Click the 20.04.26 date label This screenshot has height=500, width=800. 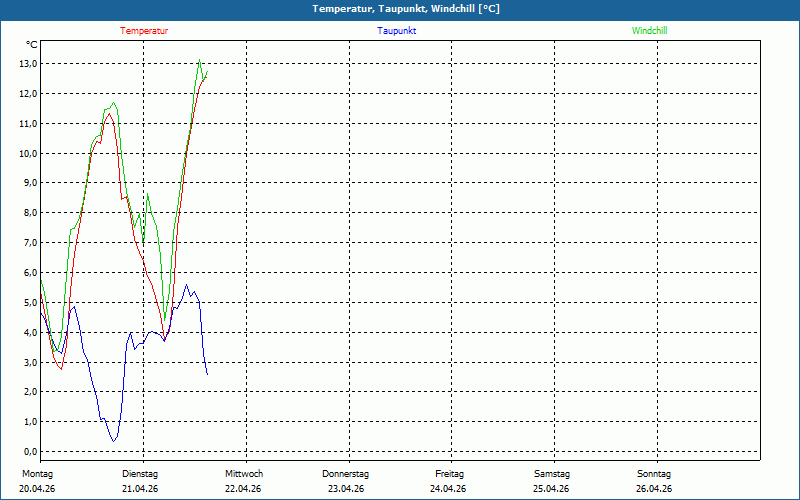[37, 489]
